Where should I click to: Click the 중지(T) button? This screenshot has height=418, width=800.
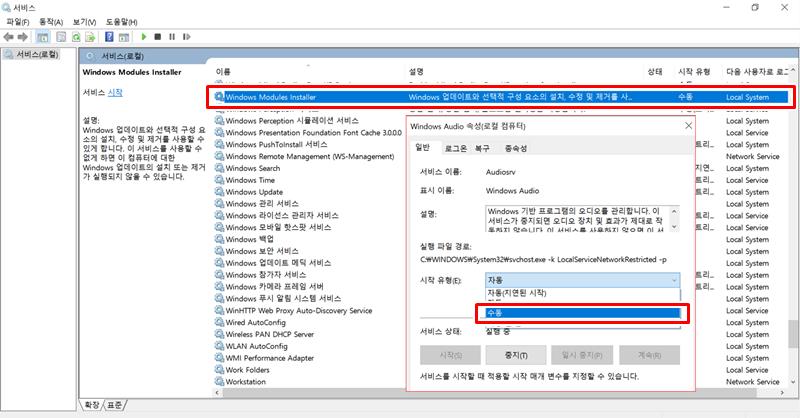tap(516, 355)
